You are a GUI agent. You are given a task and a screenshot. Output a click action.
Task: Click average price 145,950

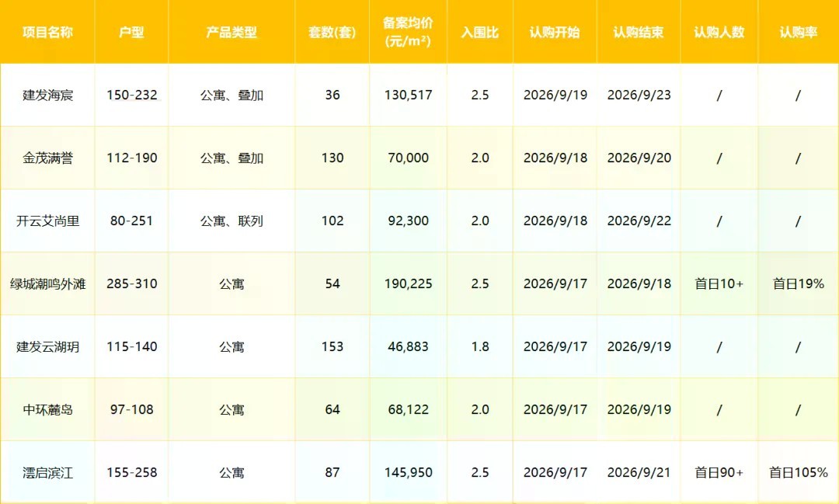(x=409, y=473)
